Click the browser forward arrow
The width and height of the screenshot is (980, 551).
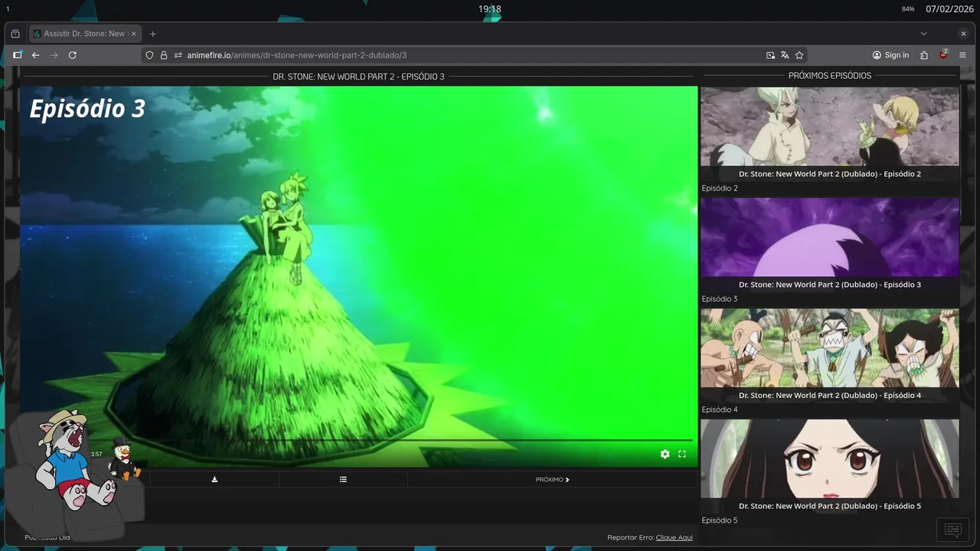54,55
